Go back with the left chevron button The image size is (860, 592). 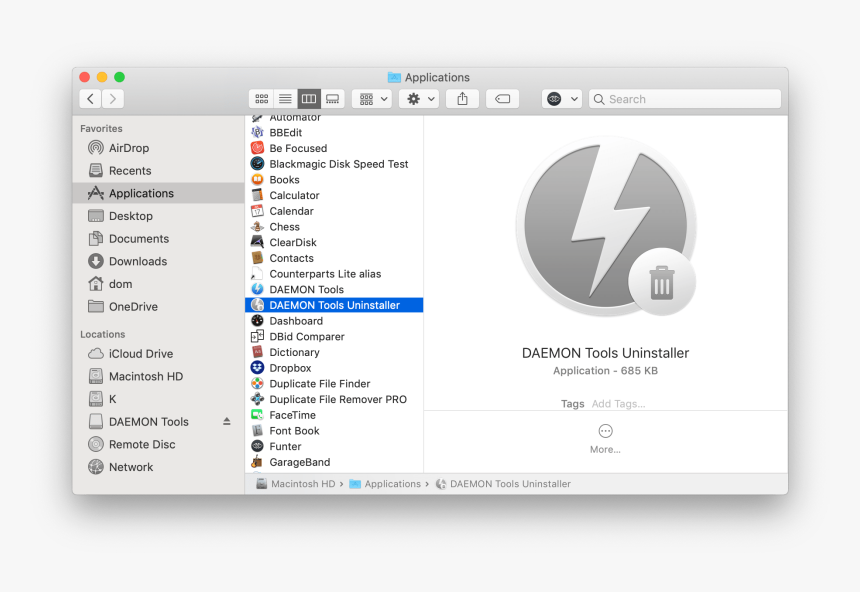pyautogui.click(x=90, y=99)
